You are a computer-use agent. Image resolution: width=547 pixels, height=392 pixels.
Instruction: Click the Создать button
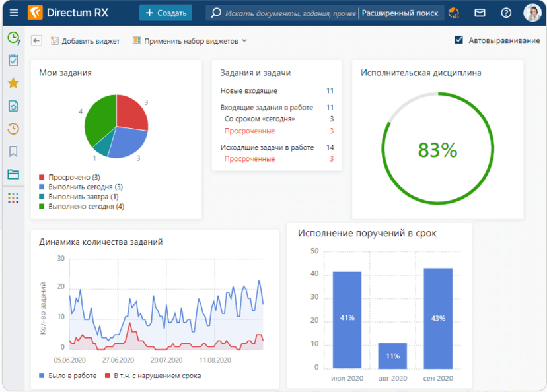click(165, 13)
